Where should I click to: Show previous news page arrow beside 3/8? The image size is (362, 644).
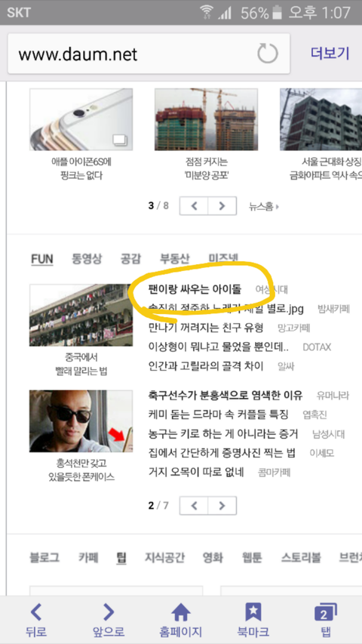tap(194, 206)
